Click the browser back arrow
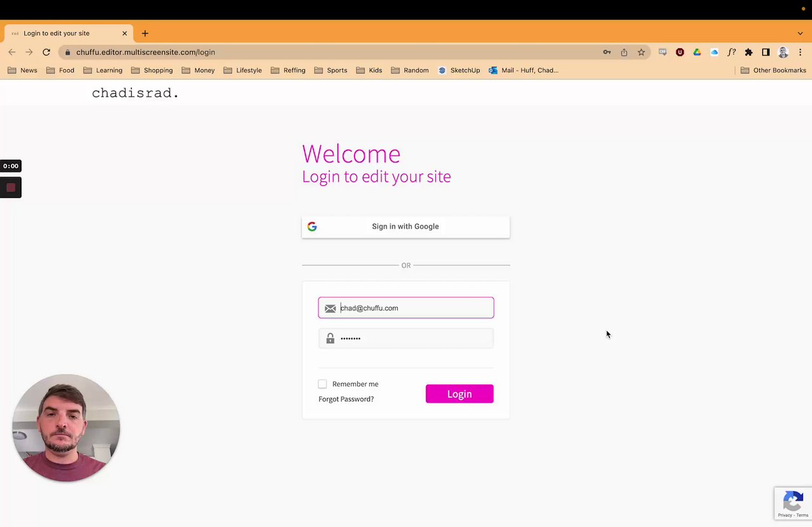Image resolution: width=812 pixels, height=527 pixels. pos(12,52)
